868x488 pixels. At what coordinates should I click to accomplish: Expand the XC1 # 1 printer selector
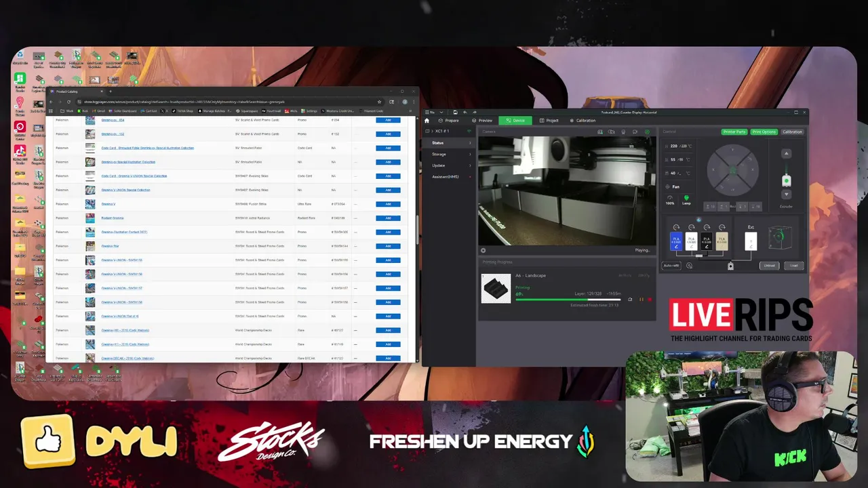(x=448, y=131)
